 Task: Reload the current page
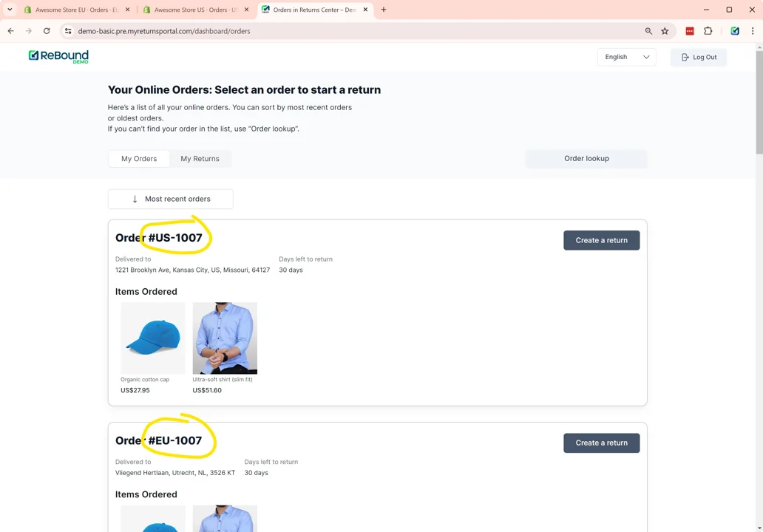47,30
